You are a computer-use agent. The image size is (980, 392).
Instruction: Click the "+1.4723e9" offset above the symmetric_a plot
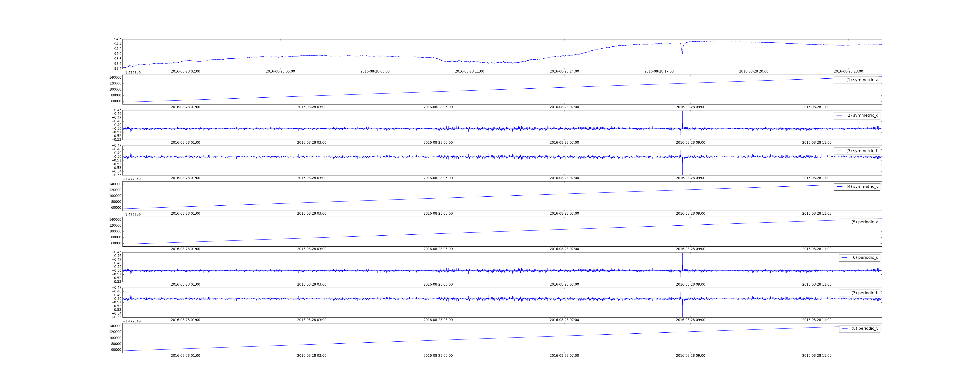pyautogui.click(x=132, y=73)
